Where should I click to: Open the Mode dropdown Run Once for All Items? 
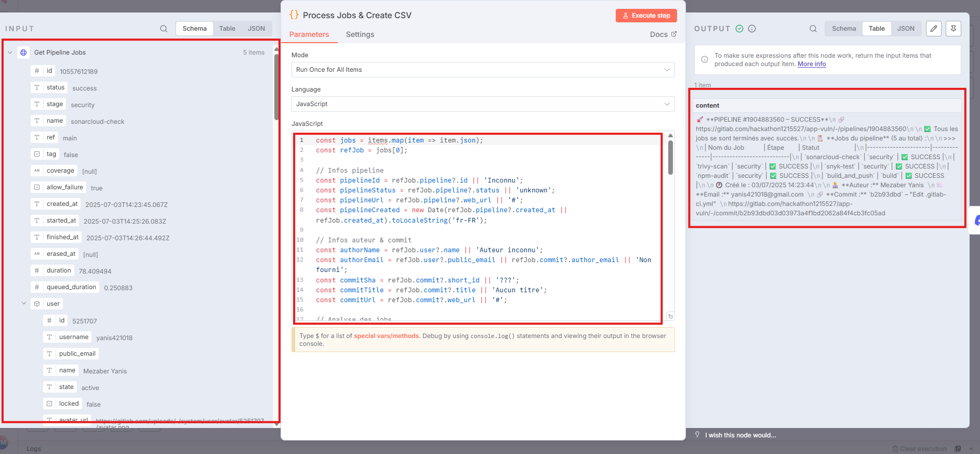coord(483,70)
